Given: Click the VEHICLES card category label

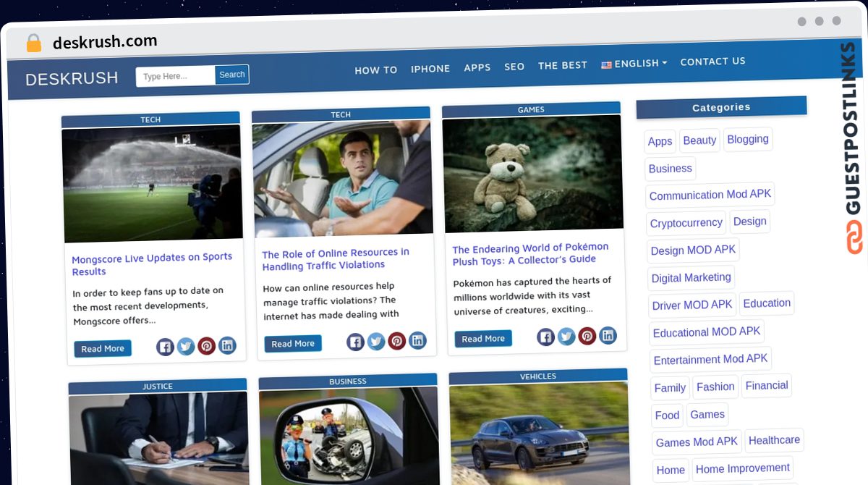Looking at the screenshot, I should [x=538, y=376].
